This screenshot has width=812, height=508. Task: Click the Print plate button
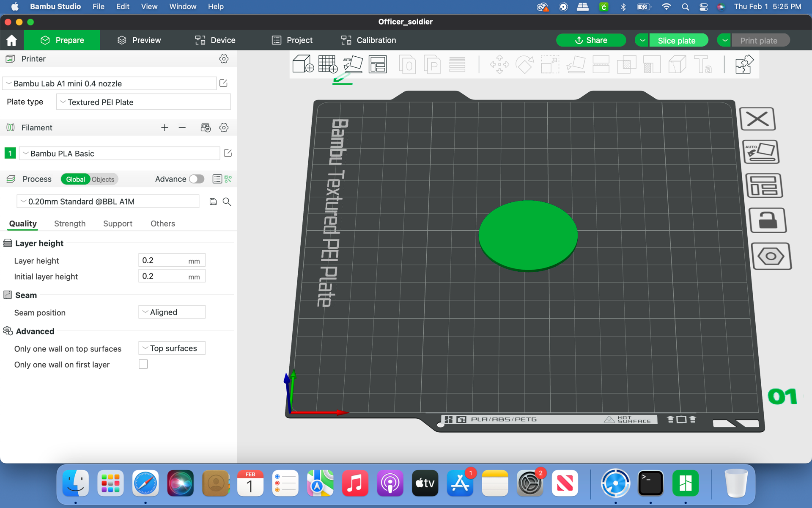[760, 40]
